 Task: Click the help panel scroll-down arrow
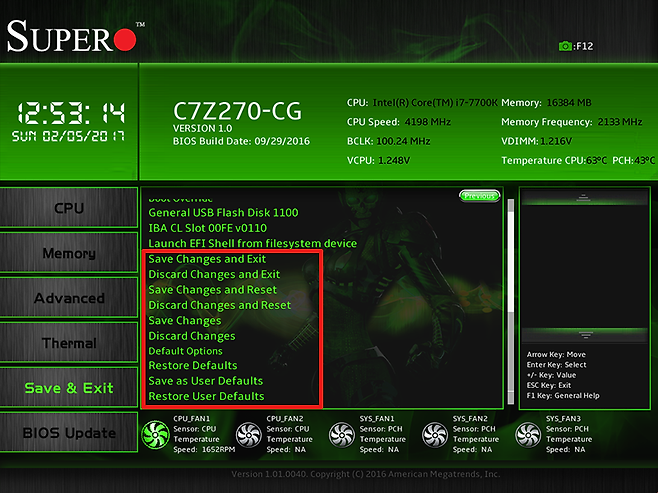point(585,335)
